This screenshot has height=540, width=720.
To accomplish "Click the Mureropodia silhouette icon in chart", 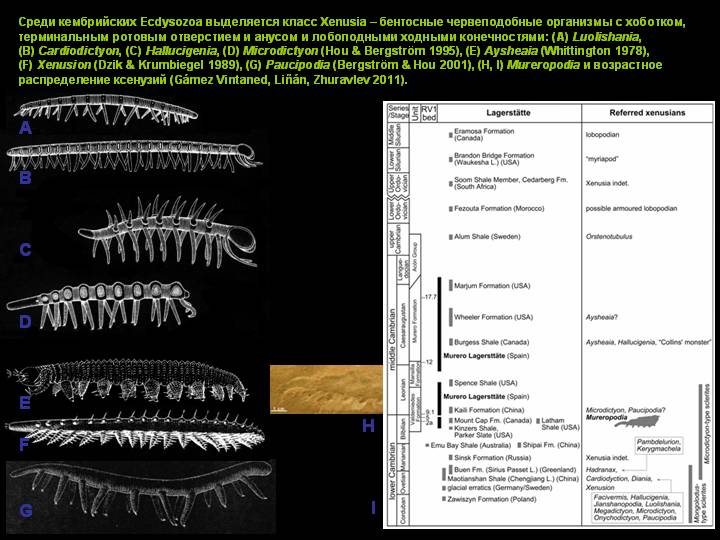I will coord(637,422).
